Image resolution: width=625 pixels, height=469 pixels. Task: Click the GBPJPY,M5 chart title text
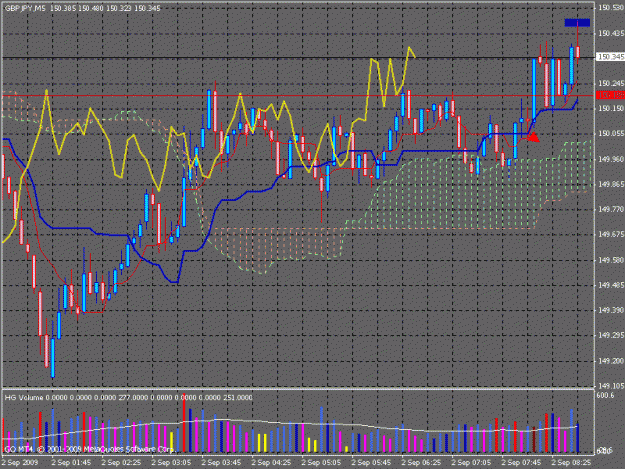25,8
